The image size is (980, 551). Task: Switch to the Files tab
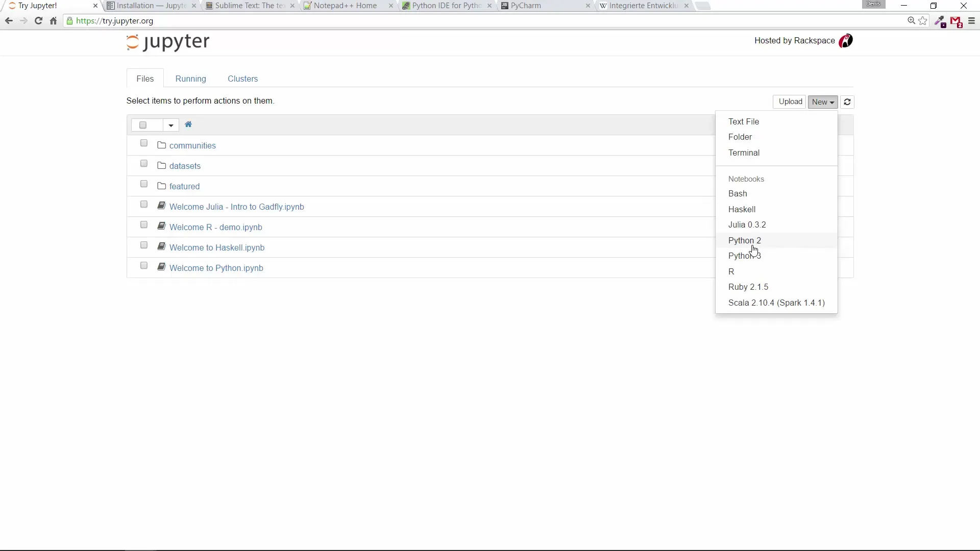click(145, 79)
